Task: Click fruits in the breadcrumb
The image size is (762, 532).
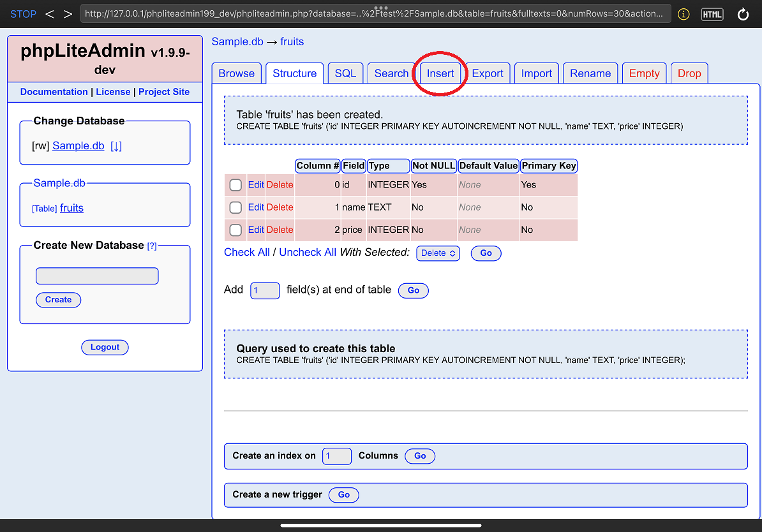Action: tap(292, 42)
